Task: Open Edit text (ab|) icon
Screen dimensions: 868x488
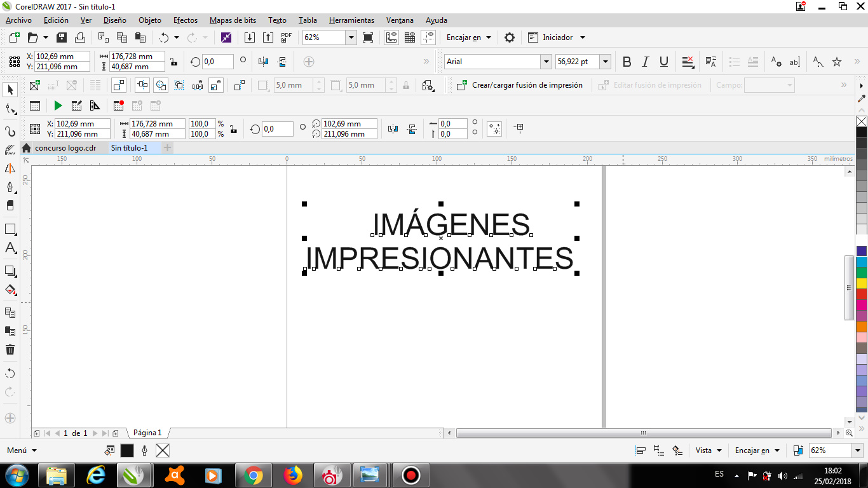Action: [x=794, y=62]
